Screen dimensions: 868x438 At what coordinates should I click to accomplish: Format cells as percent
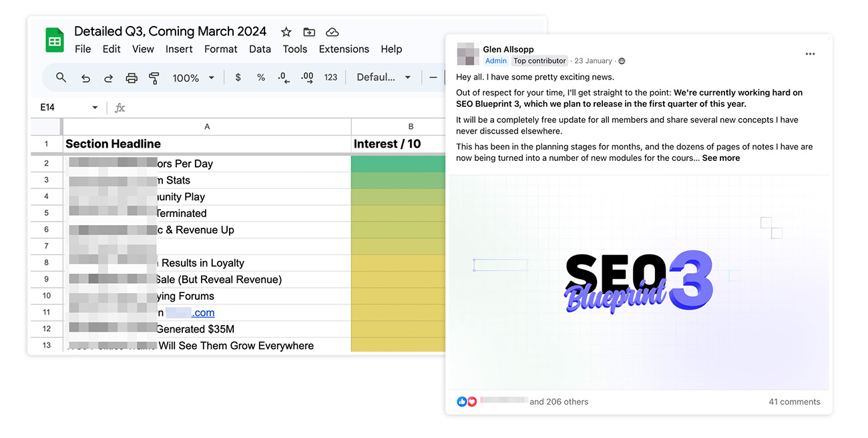coord(260,77)
